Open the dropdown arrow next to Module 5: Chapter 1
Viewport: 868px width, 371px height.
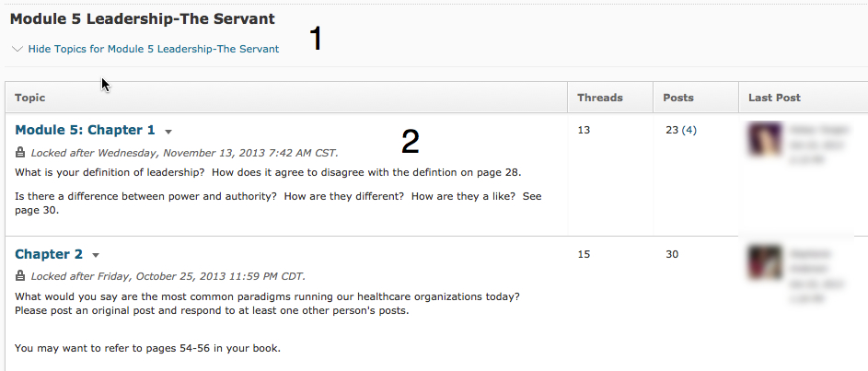(168, 132)
